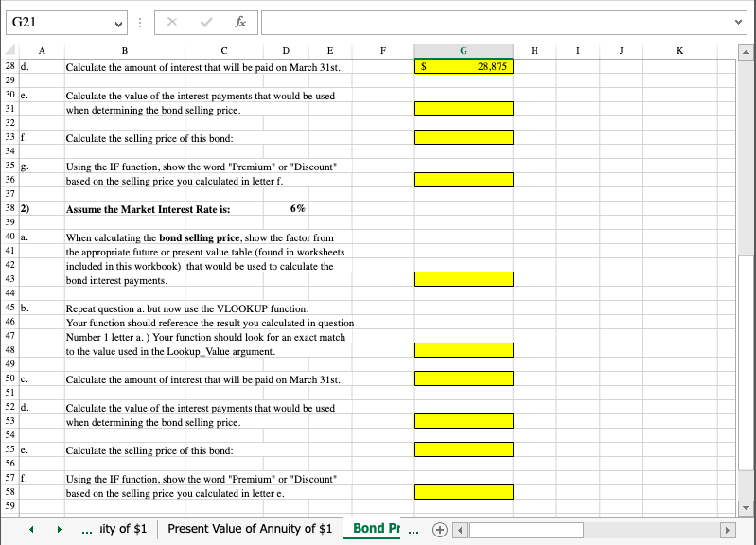
Task: Add a new sheet with plus icon
Action: coord(440,530)
